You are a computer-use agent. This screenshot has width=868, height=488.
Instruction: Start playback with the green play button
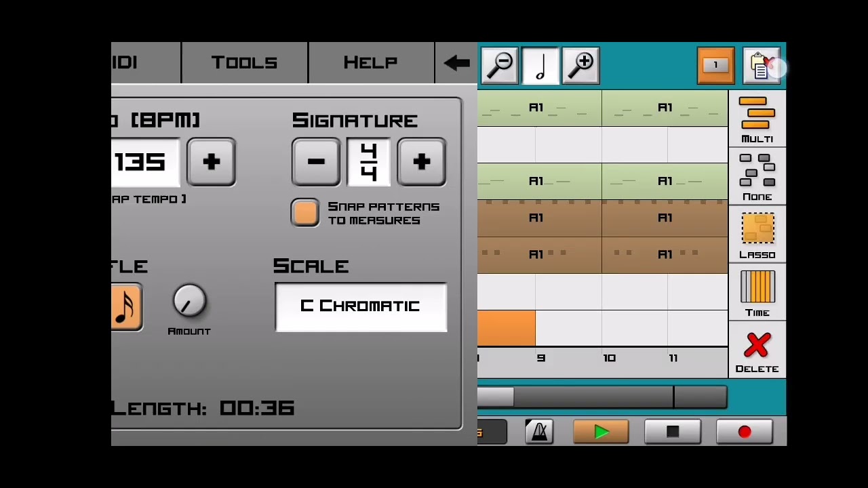(601, 432)
